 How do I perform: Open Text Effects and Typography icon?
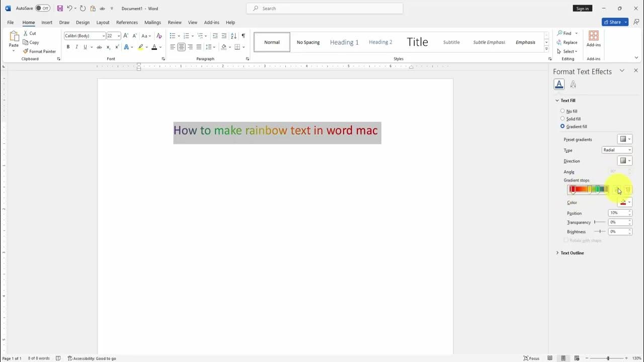point(127,47)
